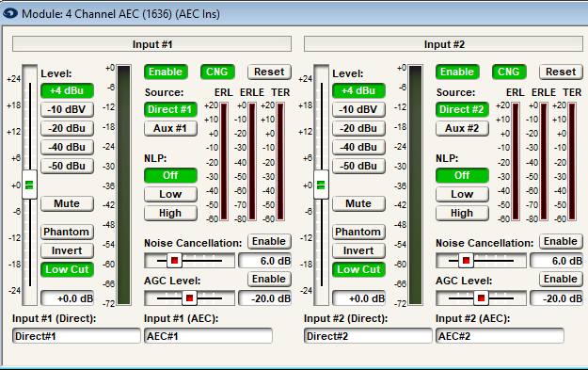Image resolution: width=588 pixels, height=370 pixels.
Task: Click Reset button for Input #1
Action: [x=269, y=72]
